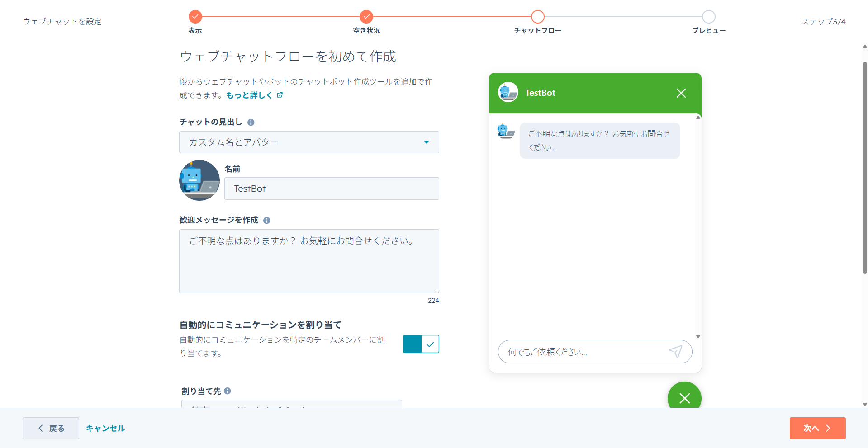Screen dimensions: 868x448
Task: Jump to the プレビュー step
Action: [x=708, y=17]
